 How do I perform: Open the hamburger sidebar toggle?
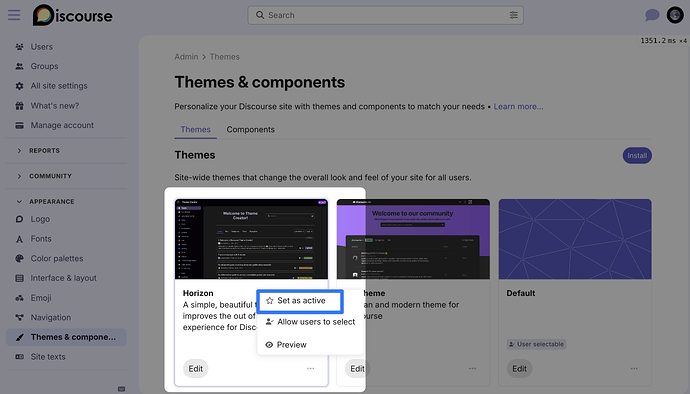coord(14,15)
